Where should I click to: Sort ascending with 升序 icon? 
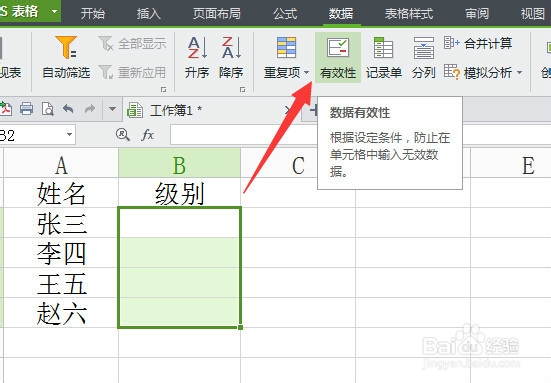(x=197, y=47)
